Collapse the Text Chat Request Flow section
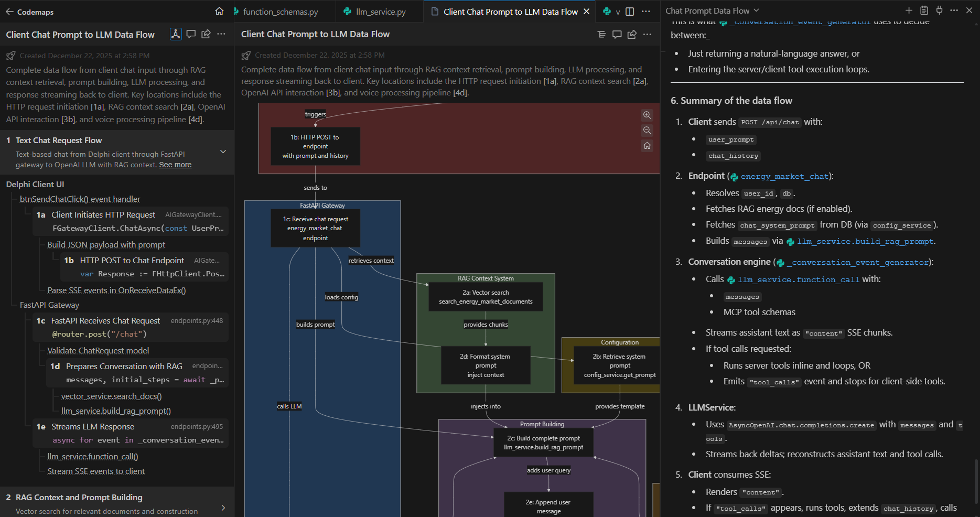 pyautogui.click(x=223, y=152)
